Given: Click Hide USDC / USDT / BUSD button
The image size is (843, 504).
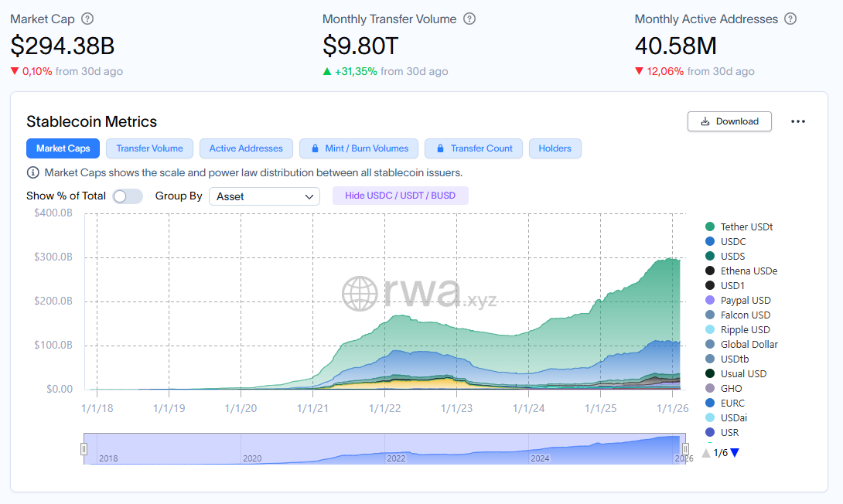Looking at the screenshot, I should [400, 196].
